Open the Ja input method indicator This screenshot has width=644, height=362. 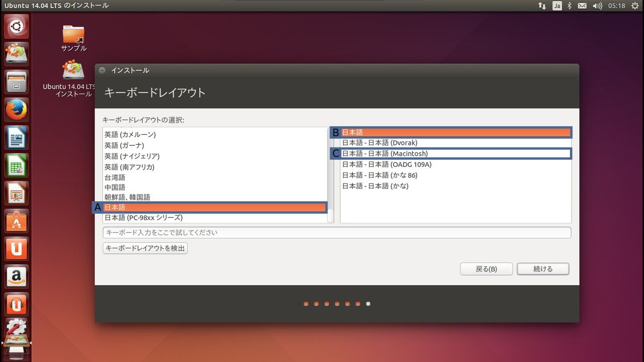coord(557,6)
